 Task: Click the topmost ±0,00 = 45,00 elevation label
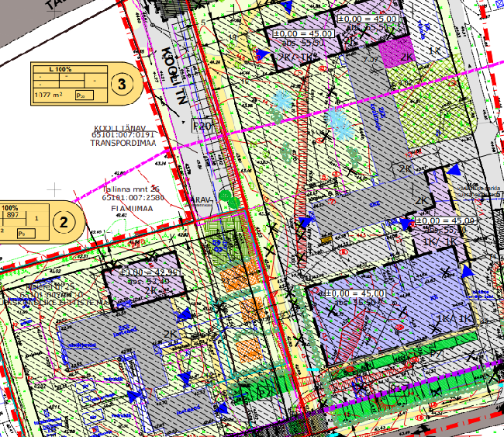point(367,19)
